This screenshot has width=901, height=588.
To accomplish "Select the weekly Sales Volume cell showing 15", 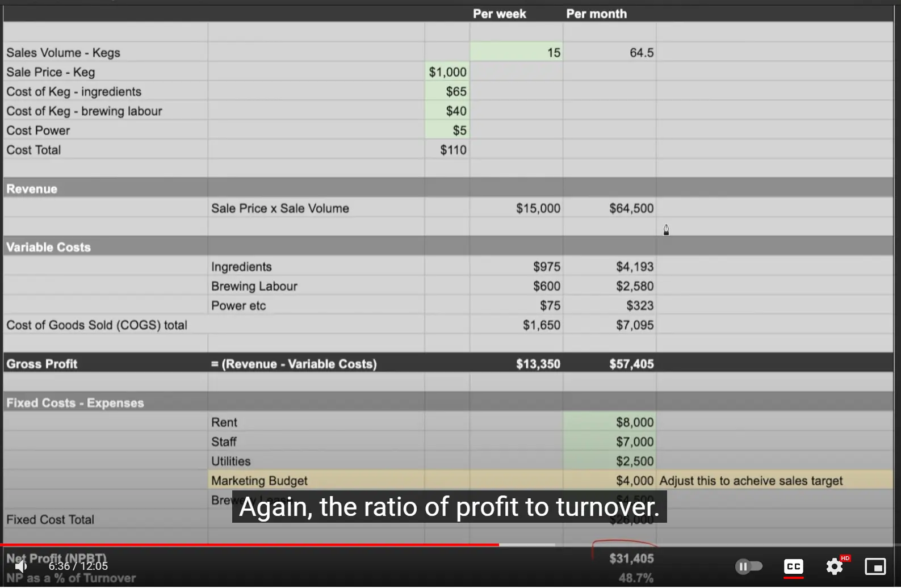I will point(516,53).
